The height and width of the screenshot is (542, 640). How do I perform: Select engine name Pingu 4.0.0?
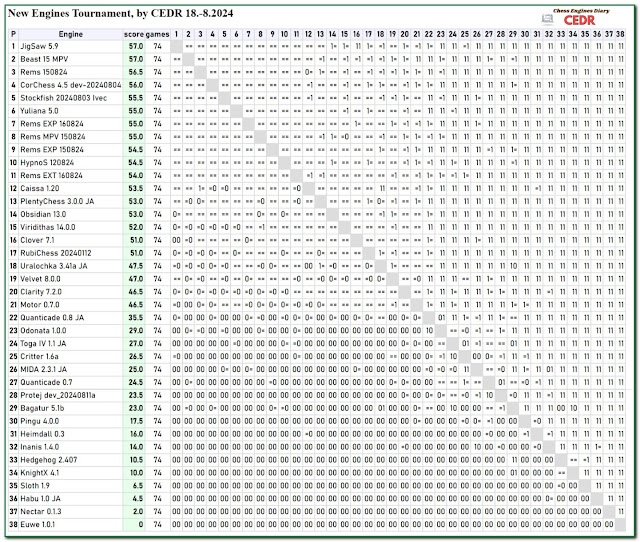click(40, 421)
